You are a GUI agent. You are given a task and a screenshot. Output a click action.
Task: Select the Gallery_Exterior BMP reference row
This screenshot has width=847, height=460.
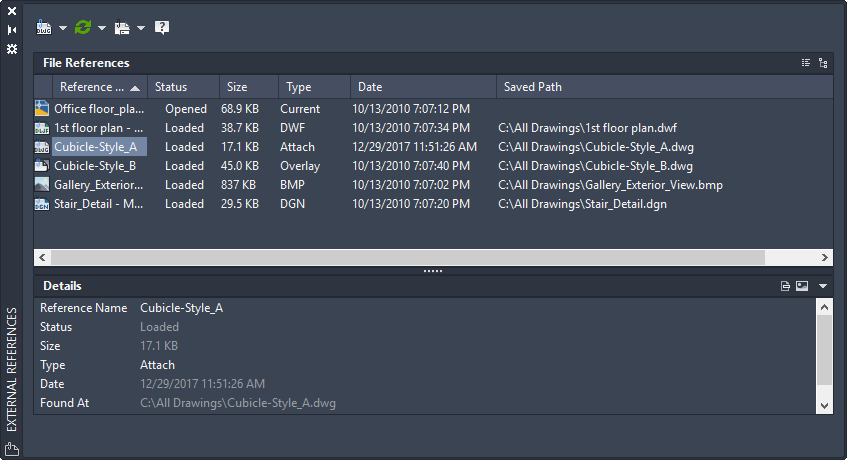(100, 185)
